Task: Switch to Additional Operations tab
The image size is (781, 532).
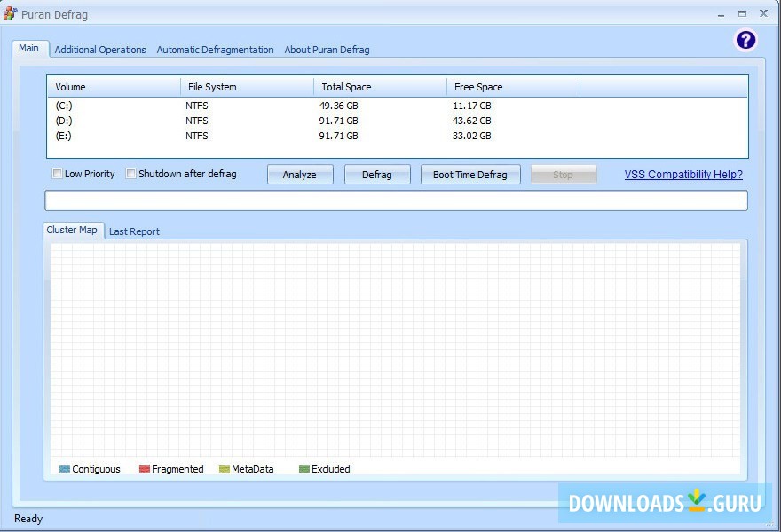Action: (x=100, y=50)
